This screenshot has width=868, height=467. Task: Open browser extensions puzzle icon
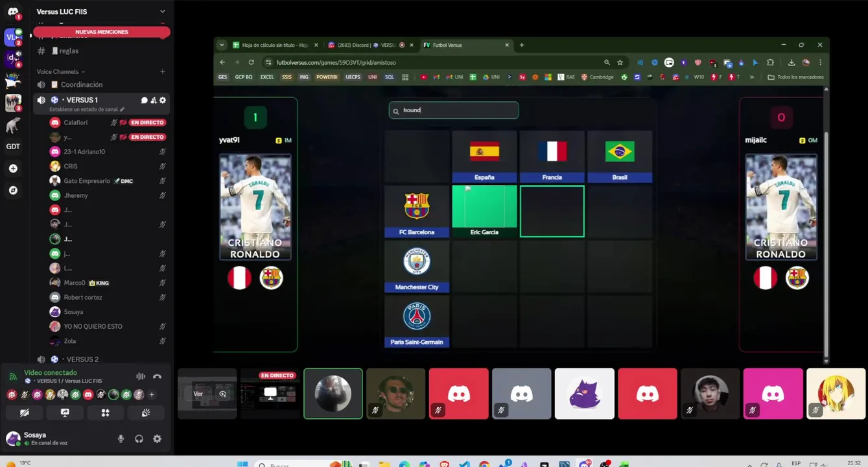pyautogui.click(x=770, y=62)
